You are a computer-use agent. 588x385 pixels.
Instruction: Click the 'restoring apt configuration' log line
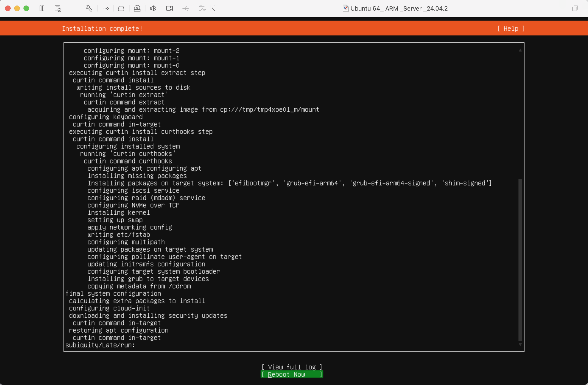pyautogui.click(x=119, y=330)
